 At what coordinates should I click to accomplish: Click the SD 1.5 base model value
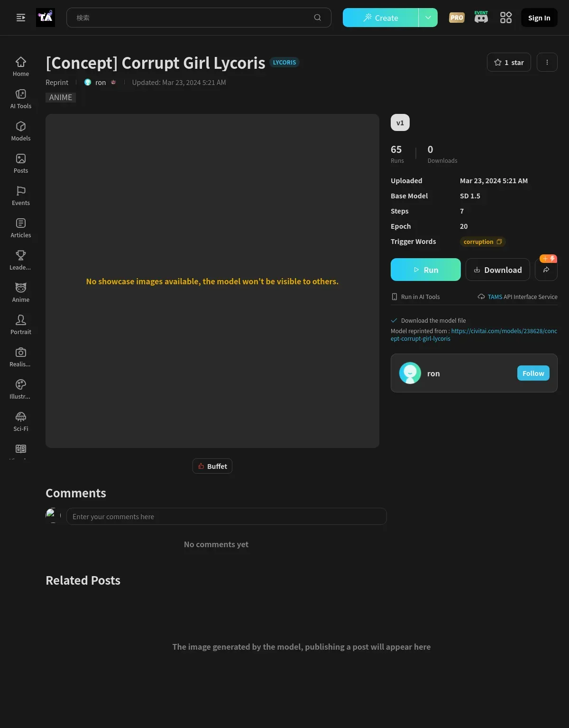point(470,196)
